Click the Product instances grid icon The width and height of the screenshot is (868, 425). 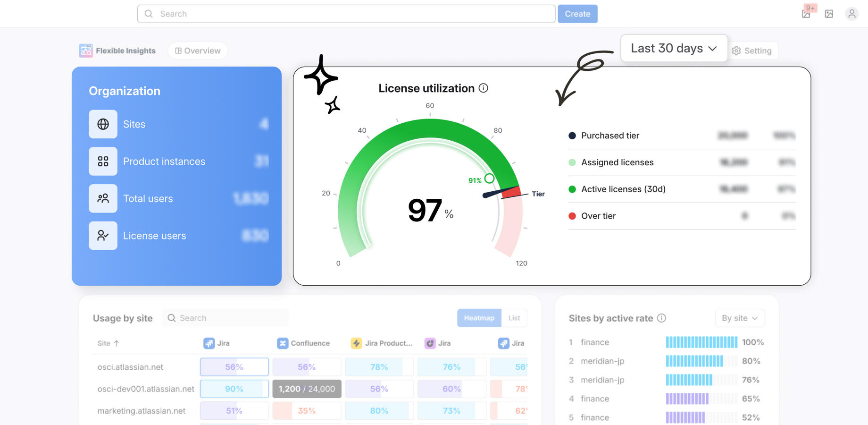coord(103,161)
